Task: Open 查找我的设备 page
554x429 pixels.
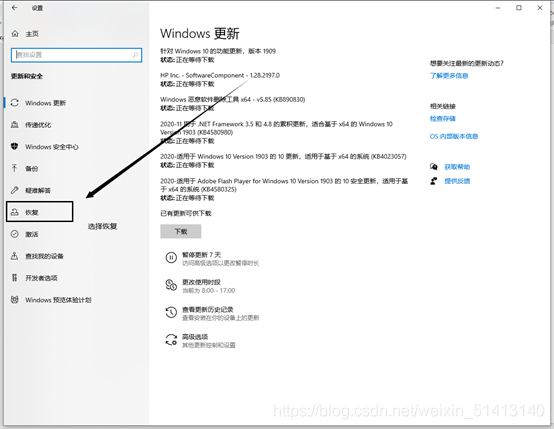Action: [44, 256]
